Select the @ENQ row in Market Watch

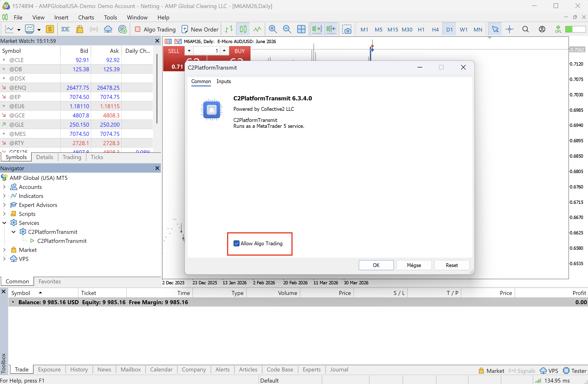click(x=76, y=88)
